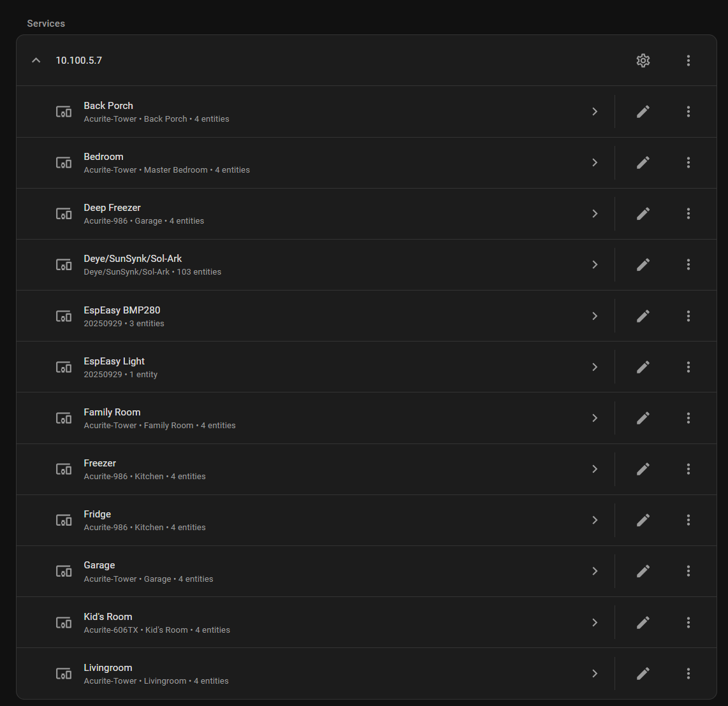Click the Edit pencil for Freezer
Screen dimensions: 728x706
point(643,469)
